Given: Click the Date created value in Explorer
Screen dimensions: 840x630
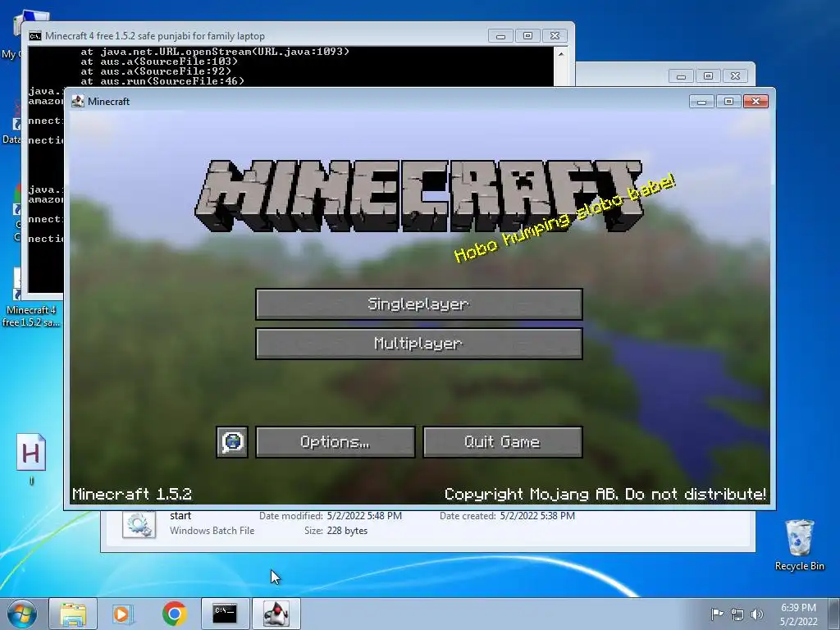Looking at the screenshot, I should 537,516.
